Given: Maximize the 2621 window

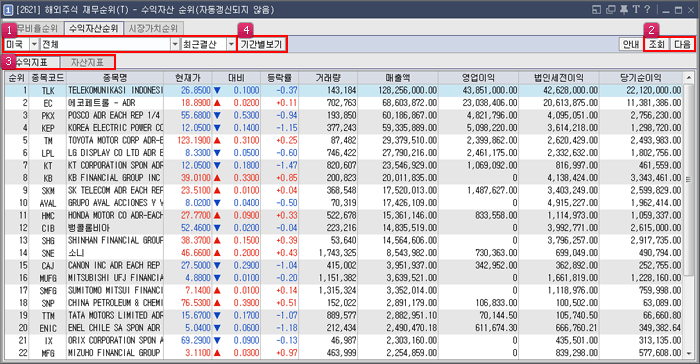Looking at the screenshot, I should point(679,10).
